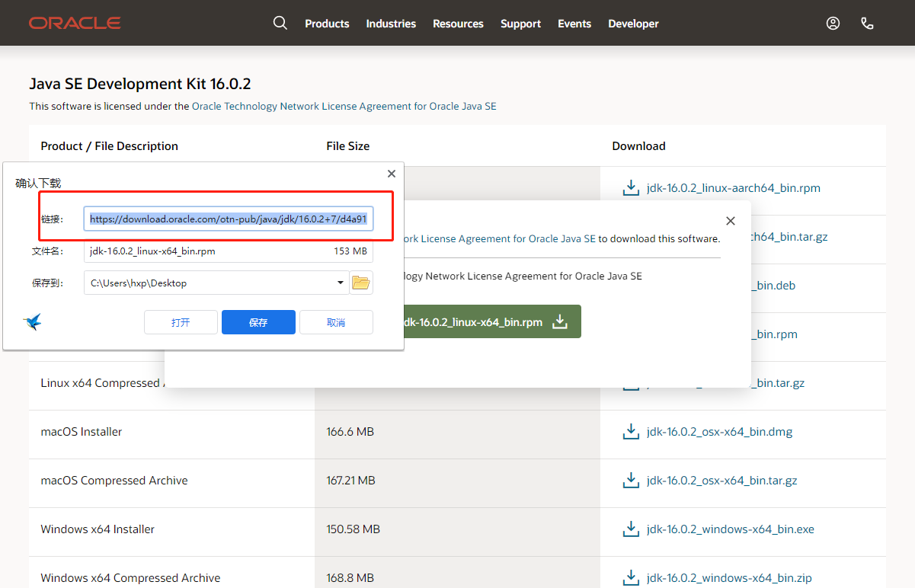Open the 保存到 save location dropdown
The height and width of the screenshot is (588, 915).
(x=341, y=282)
